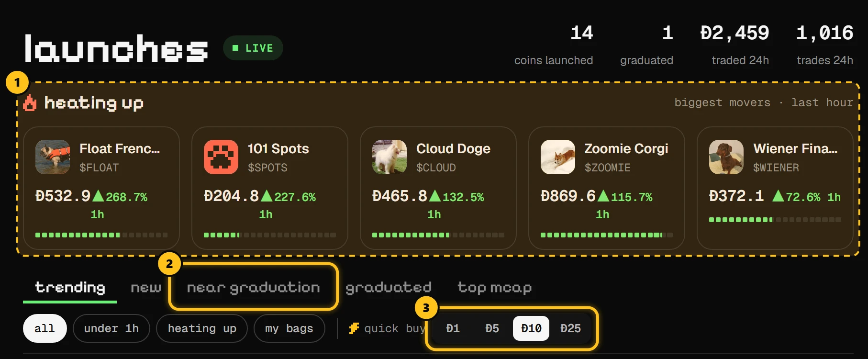Switch to the top mcap tab
This screenshot has width=868, height=359.
pos(494,287)
